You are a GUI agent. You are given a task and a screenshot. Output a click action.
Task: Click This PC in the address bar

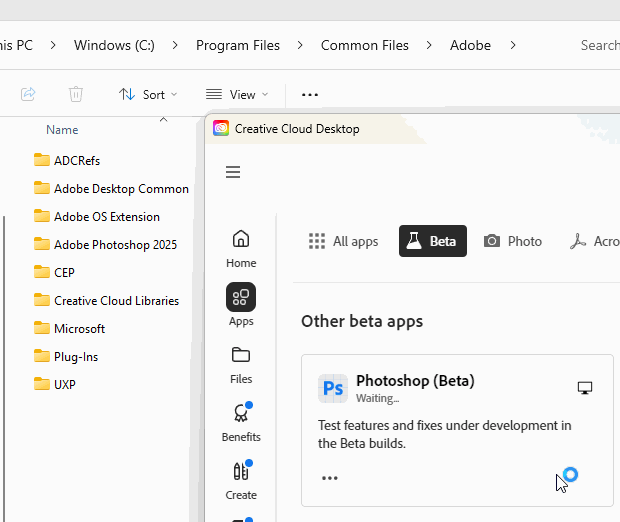tap(16, 45)
